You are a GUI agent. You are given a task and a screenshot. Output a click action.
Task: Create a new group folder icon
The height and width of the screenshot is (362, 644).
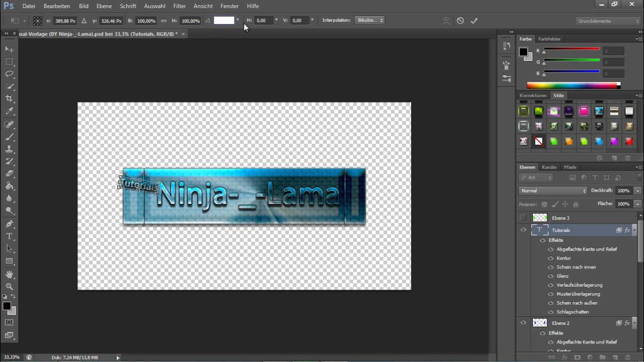603,357
